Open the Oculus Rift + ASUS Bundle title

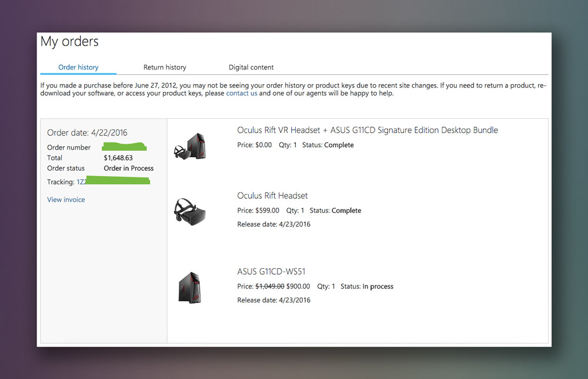(367, 130)
